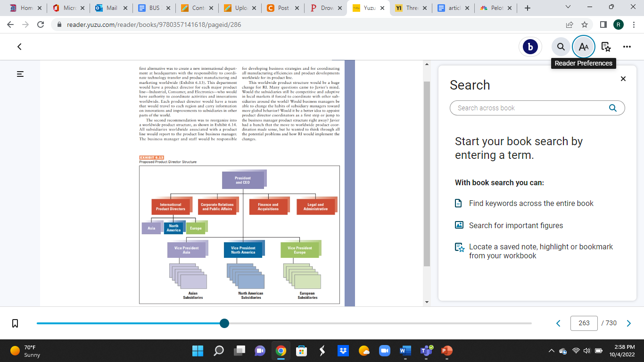Submit search with the magnifier inside search box
The width and height of the screenshot is (644, 362).
(613, 108)
